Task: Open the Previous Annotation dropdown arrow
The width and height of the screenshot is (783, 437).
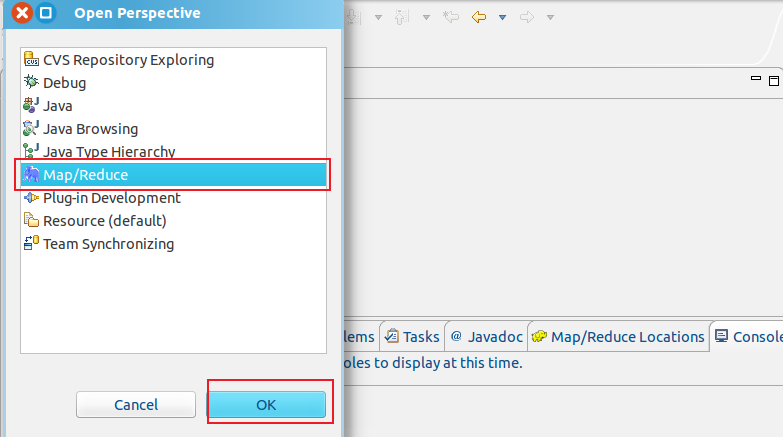Action: (426, 17)
